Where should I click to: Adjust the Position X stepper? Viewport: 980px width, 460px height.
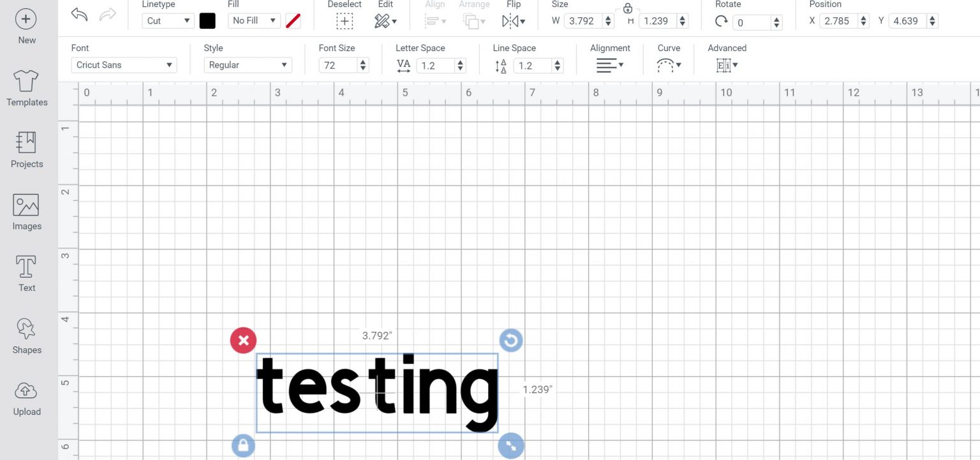864,21
